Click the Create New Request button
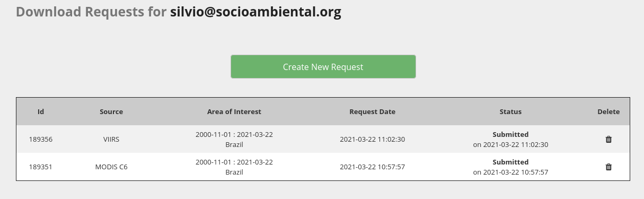 pyautogui.click(x=323, y=67)
